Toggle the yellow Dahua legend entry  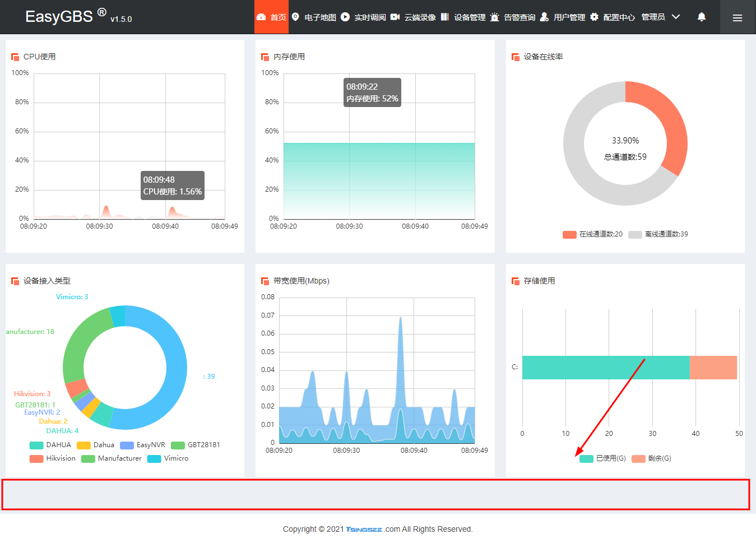pos(95,445)
